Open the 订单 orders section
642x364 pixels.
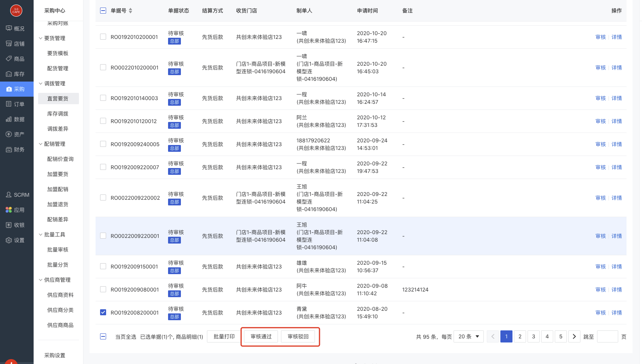(15, 104)
